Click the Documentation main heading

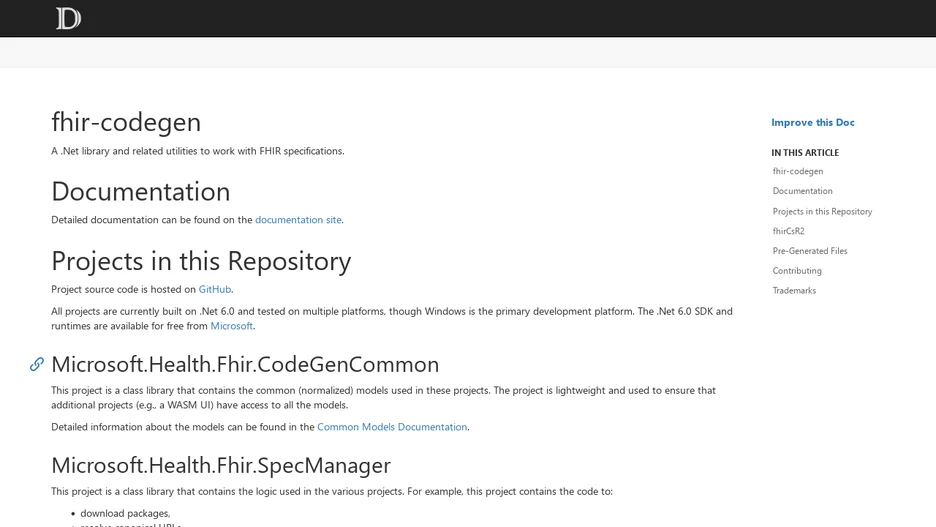[x=140, y=192]
